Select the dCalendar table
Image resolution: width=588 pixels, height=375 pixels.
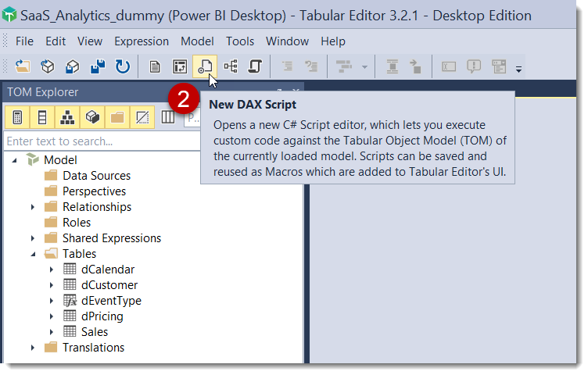click(108, 270)
